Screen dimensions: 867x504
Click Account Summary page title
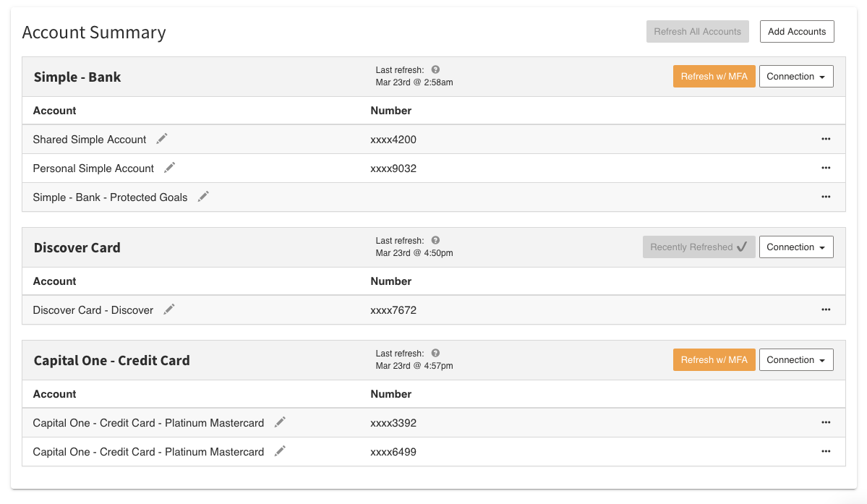(94, 32)
